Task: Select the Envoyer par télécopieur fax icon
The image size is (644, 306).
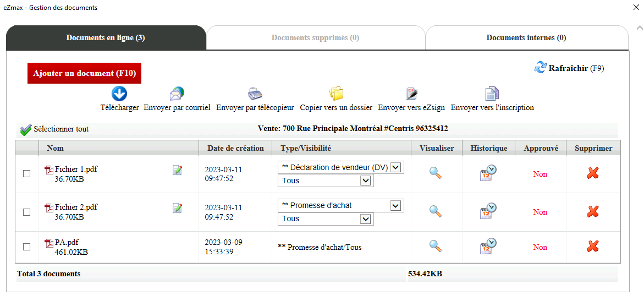Action: [255, 94]
